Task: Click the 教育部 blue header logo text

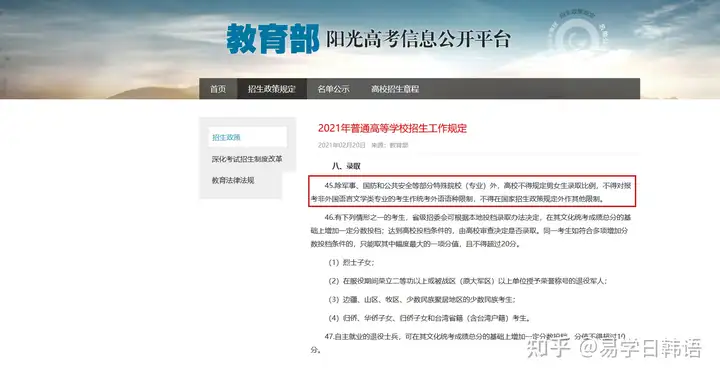Action: point(273,39)
